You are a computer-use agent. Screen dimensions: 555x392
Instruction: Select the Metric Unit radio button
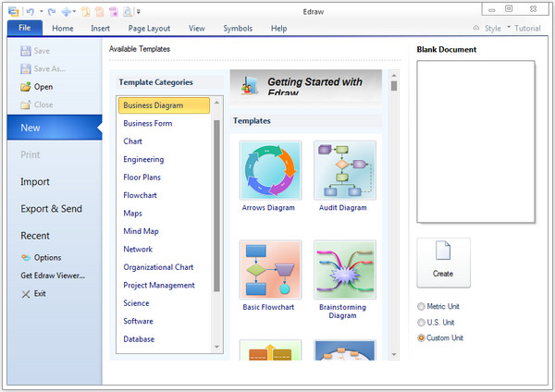click(x=421, y=306)
